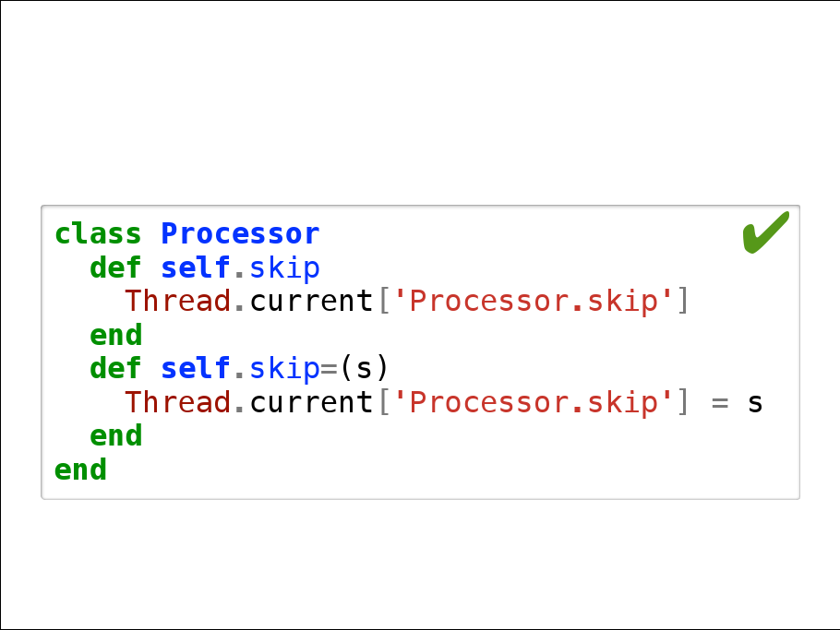
Task: Click 'Thread' in the assignment line
Action: [x=177, y=402]
